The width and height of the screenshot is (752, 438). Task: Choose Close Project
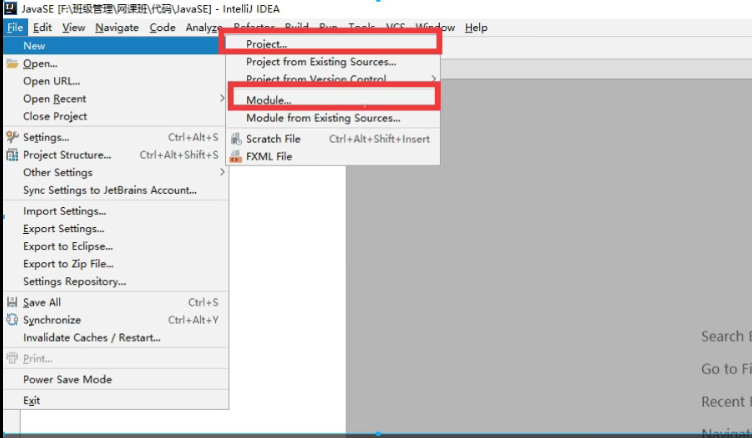pos(114,116)
